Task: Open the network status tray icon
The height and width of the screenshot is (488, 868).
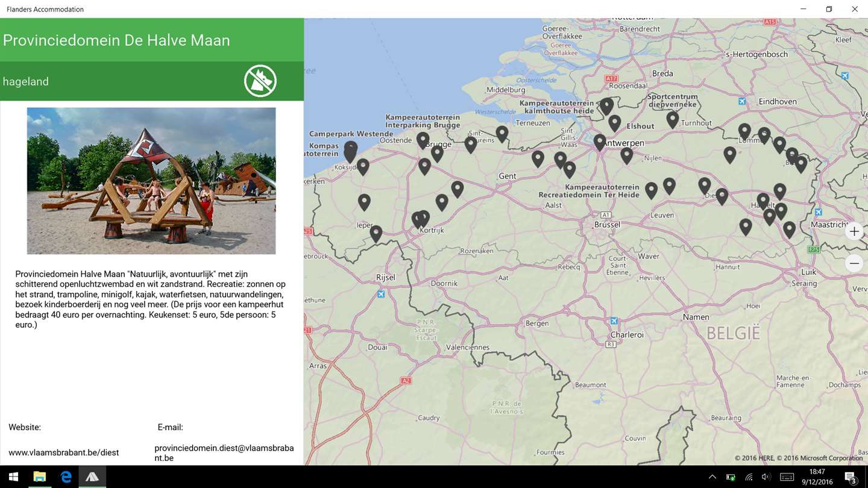Action: tap(749, 477)
